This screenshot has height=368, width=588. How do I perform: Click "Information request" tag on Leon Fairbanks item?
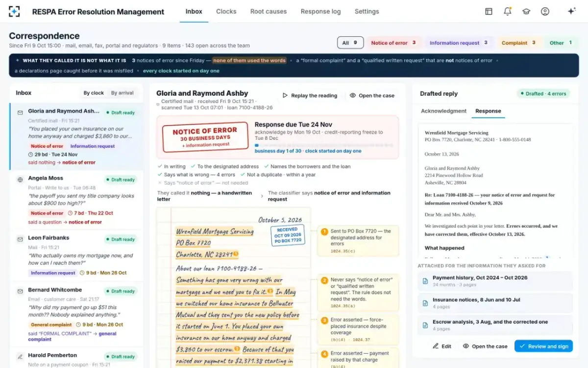[x=53, y=273]
